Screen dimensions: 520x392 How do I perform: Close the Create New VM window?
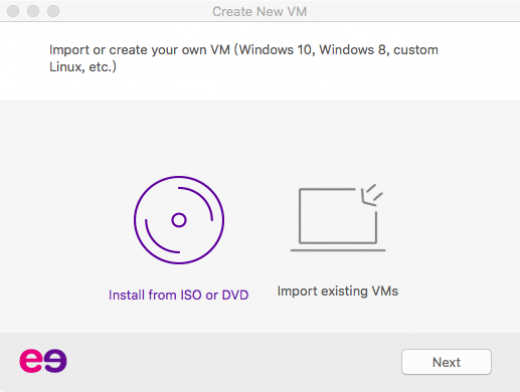point(13,11)
